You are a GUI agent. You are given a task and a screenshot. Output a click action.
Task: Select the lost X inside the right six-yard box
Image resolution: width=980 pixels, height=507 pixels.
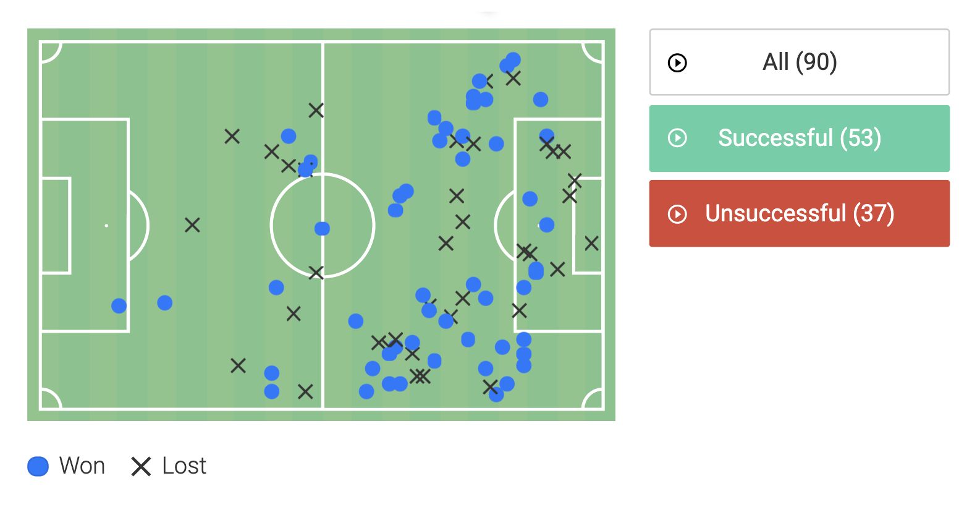point(591,244)
